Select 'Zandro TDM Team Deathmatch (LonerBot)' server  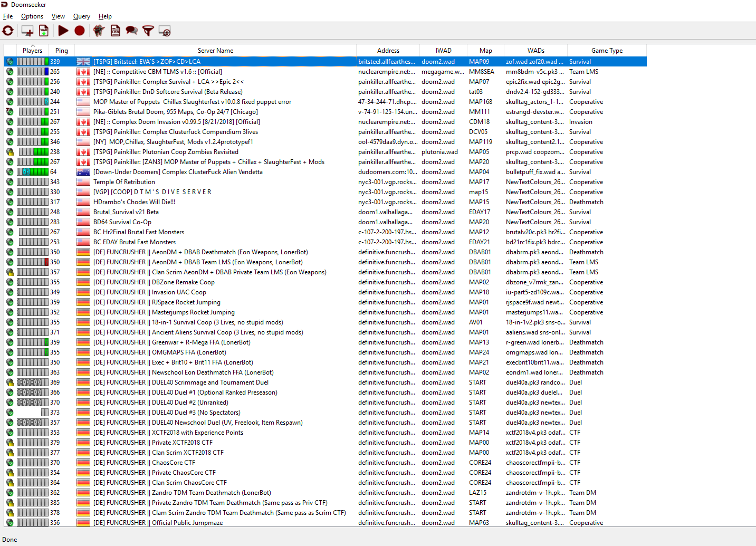(x=326, y=493)
